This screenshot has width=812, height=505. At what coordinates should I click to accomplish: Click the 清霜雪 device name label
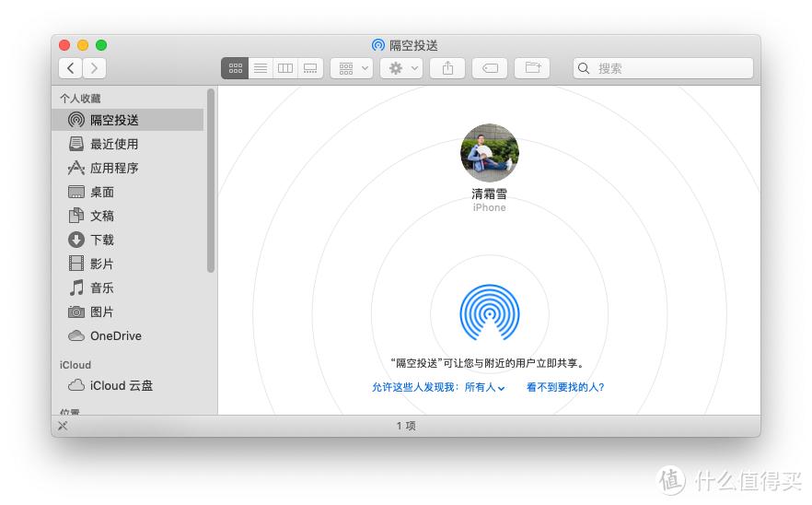pos(490,194)
